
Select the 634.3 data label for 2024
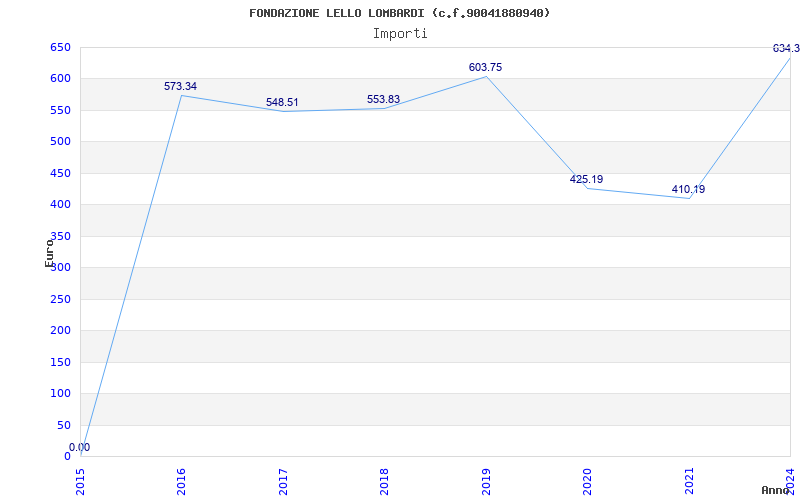tap(786, 48)
